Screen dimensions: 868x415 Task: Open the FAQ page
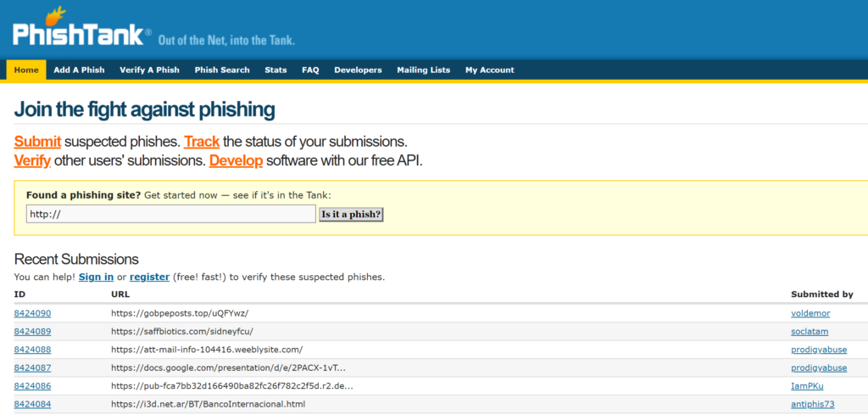tap(310, 70)
